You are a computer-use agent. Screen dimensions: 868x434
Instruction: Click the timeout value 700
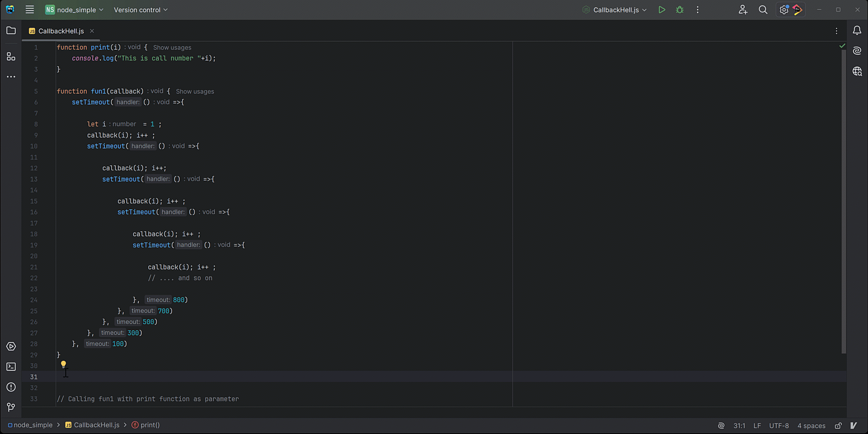point(163,311)
